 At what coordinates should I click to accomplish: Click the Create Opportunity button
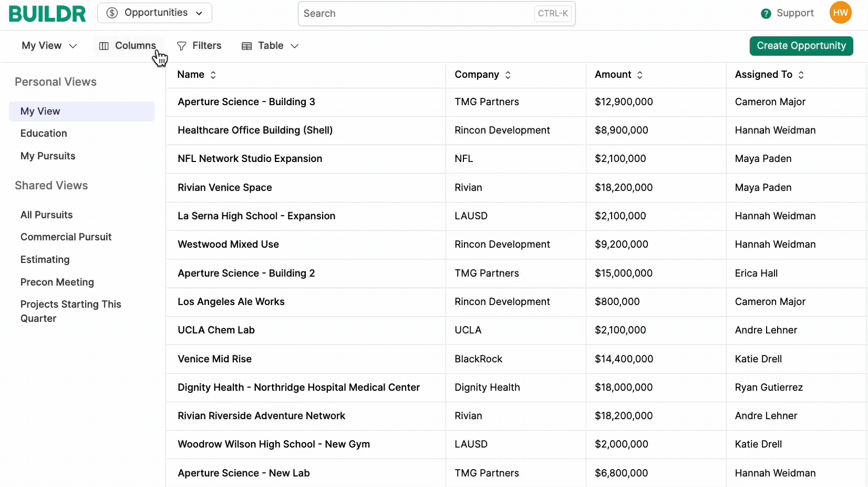point(801,46)
